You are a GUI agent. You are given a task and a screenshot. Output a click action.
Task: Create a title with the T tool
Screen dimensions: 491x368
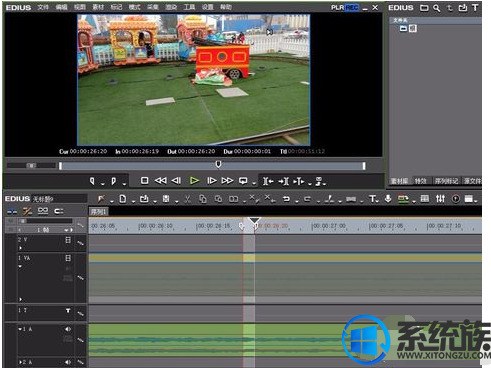(372, 199)
